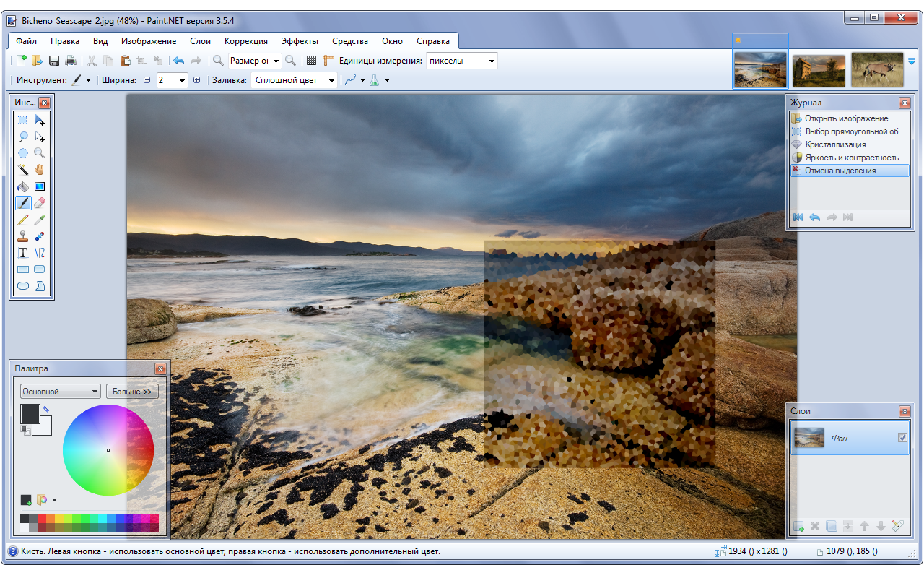Open the Эффекты menu
The width and height of the screenshot is (924, 578).
click(x=300, y=41)
